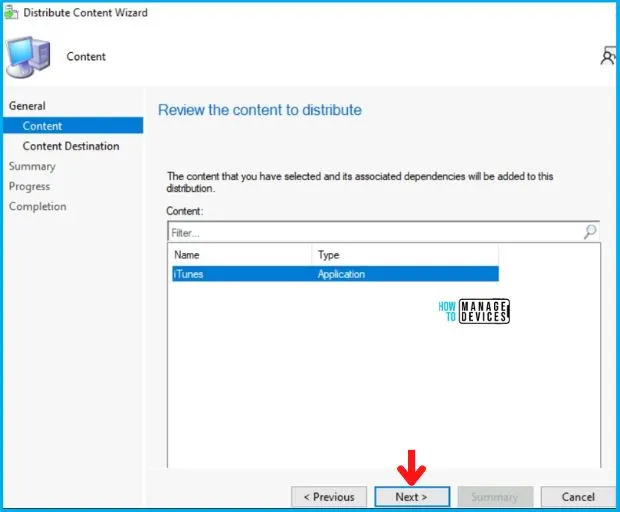Select the General section in sidebar
This screenshot has height=512, width=620.
[x=27, y=106]
